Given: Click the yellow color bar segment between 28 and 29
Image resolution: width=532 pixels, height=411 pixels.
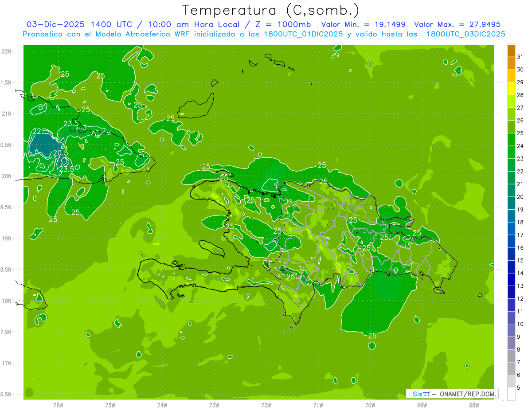Looking at the screenshot, I should (x=511, y=89).
